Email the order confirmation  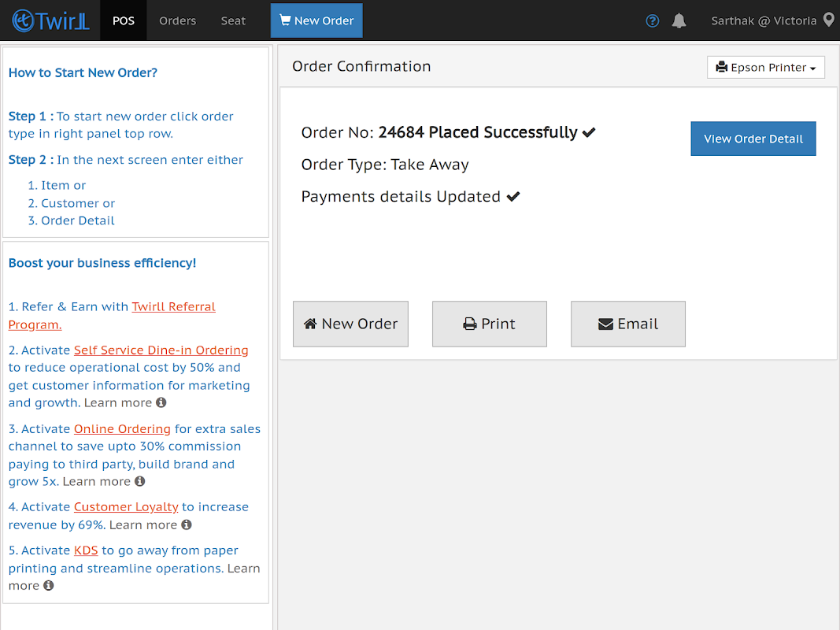(627, 324)
